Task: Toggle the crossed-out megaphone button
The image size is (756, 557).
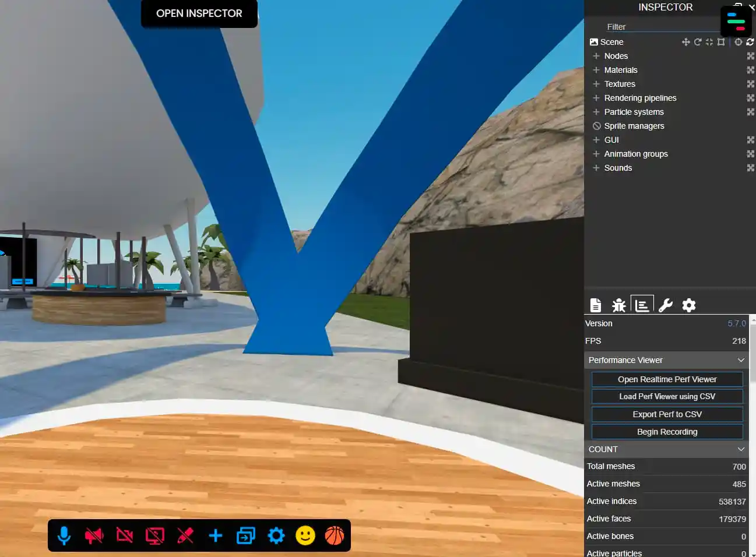Action: tap(94, 535)
